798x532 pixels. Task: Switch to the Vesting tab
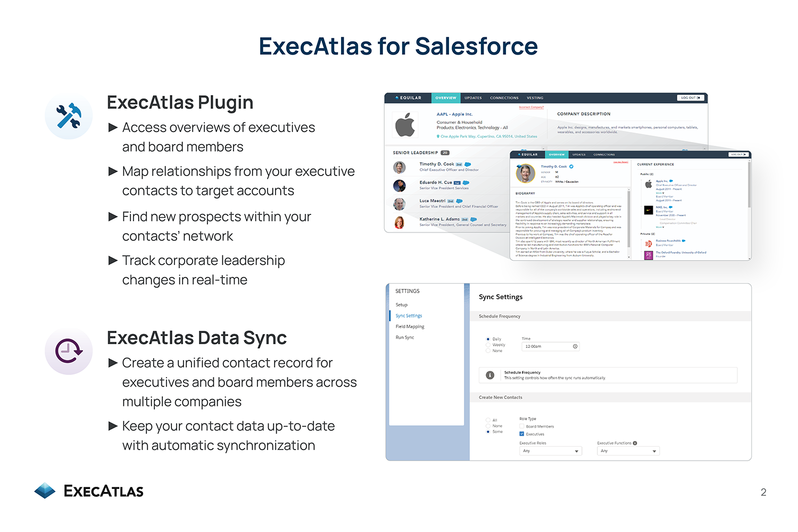pyautogui.click(x=535, y=98)
